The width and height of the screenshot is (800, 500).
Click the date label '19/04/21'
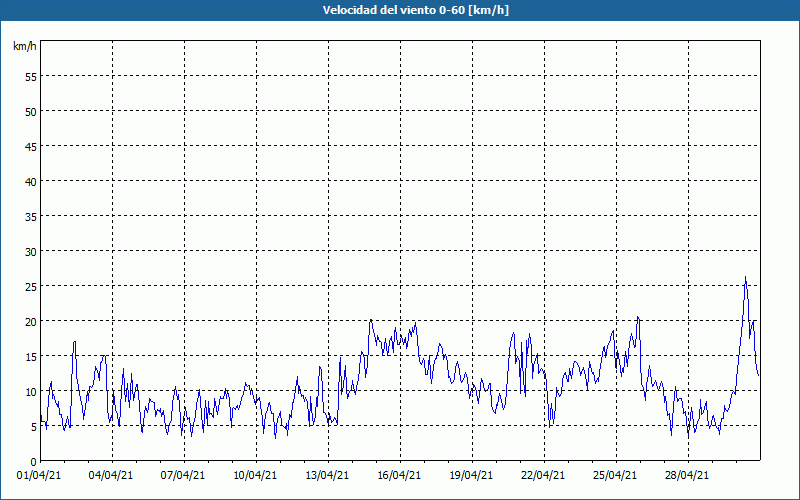point(471,475)
